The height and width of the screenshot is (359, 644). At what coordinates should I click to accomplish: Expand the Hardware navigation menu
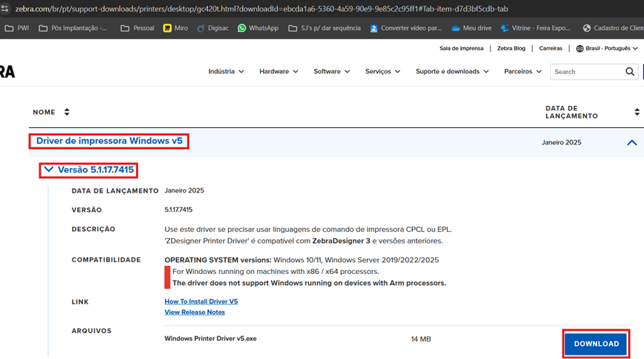click(279, 71)
